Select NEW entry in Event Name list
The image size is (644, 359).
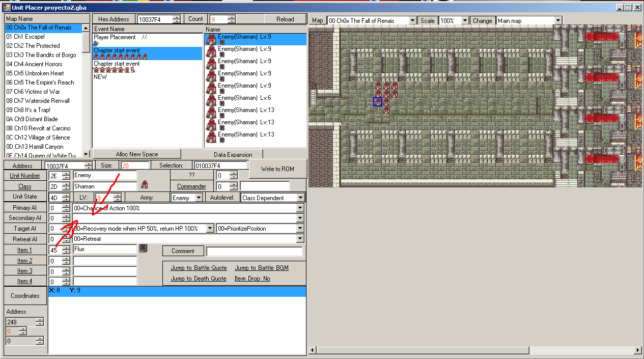100,76
